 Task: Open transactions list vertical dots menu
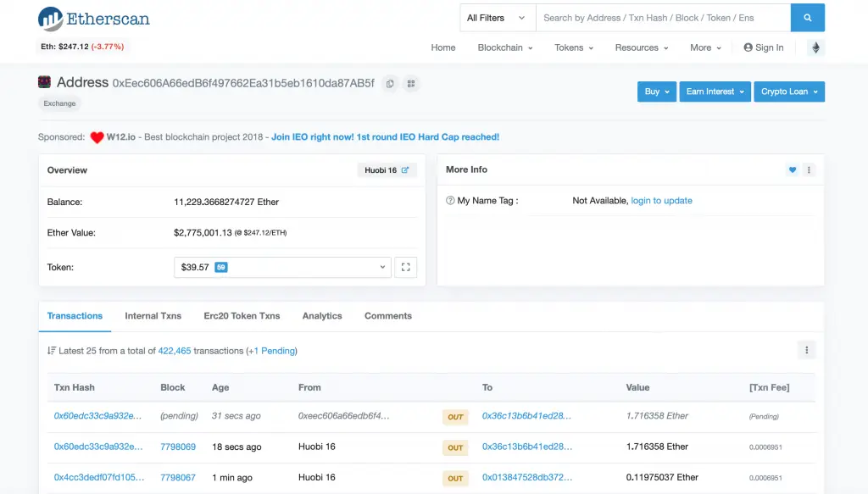807,350
